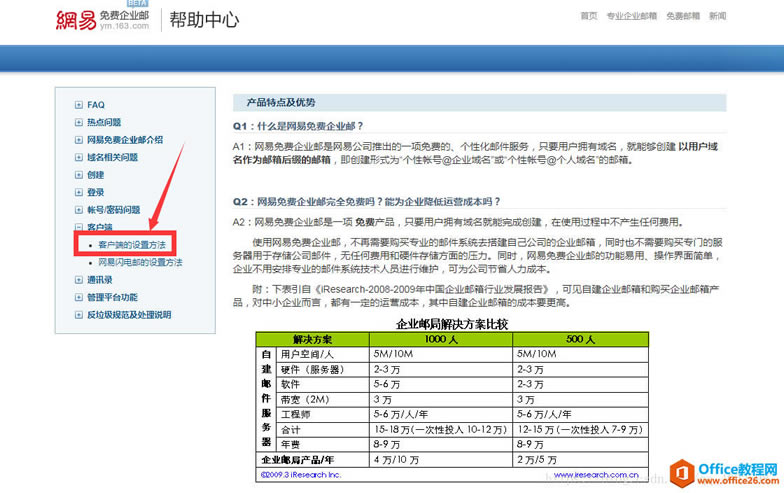Open 域名相关问题 section

point(112,158)
